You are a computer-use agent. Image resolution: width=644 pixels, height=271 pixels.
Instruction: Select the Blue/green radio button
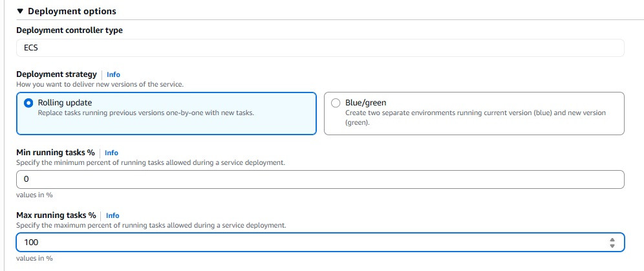tap(335, 103)
